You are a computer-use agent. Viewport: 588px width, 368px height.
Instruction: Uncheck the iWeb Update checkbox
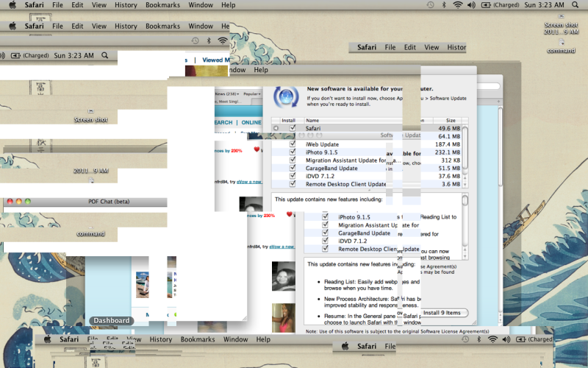point(293,144)
